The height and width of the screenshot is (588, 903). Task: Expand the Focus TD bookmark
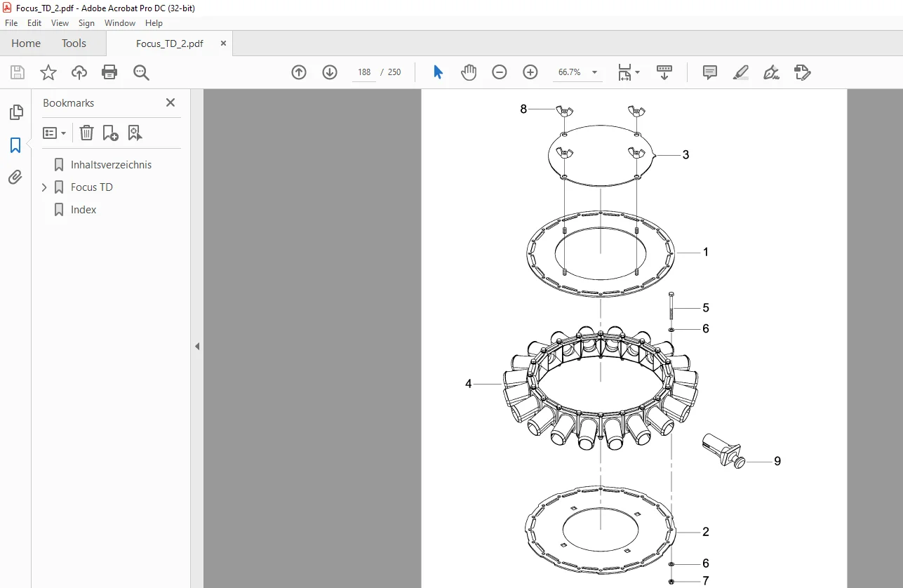click(44, 187)
